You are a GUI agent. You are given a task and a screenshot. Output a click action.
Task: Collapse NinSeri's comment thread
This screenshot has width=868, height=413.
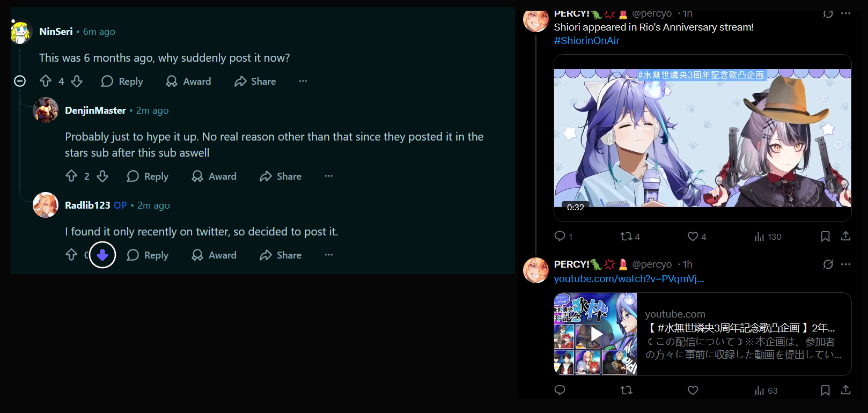click(x=20, y=81)
